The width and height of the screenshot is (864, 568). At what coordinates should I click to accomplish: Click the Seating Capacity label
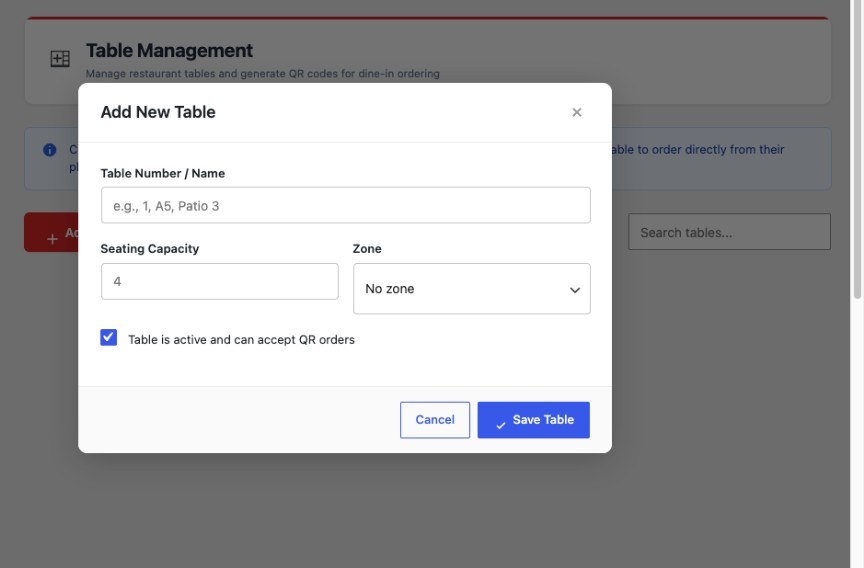coord(150,248)
